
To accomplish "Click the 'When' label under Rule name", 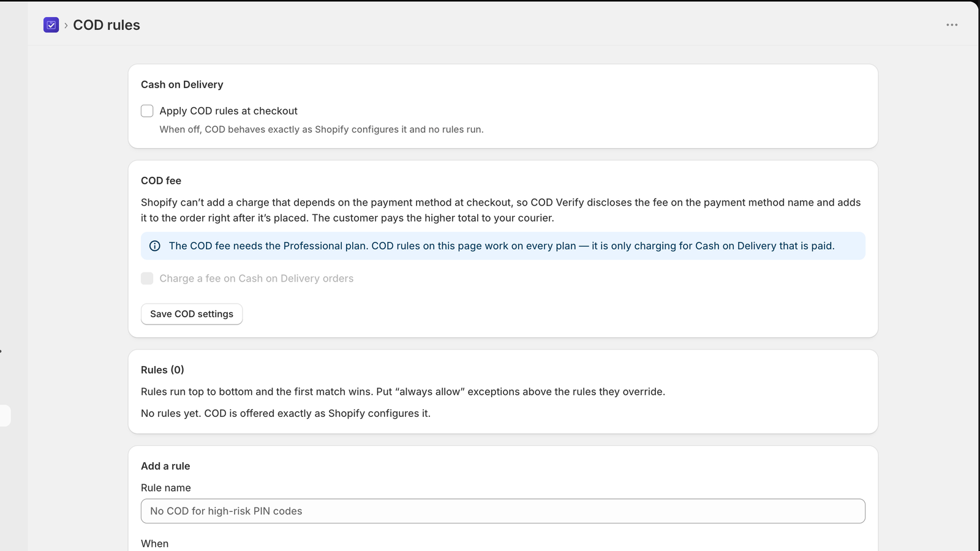I will pos(154,544).
